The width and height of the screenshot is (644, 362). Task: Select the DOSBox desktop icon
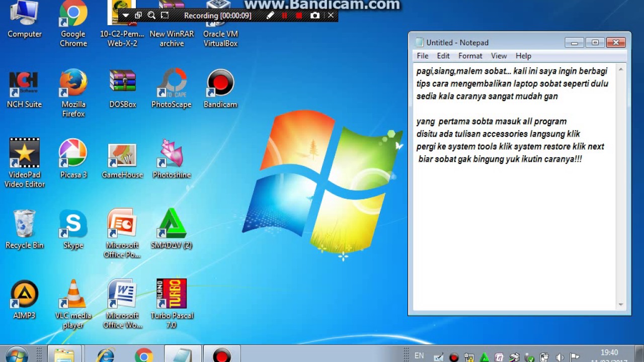click(123, 89)
